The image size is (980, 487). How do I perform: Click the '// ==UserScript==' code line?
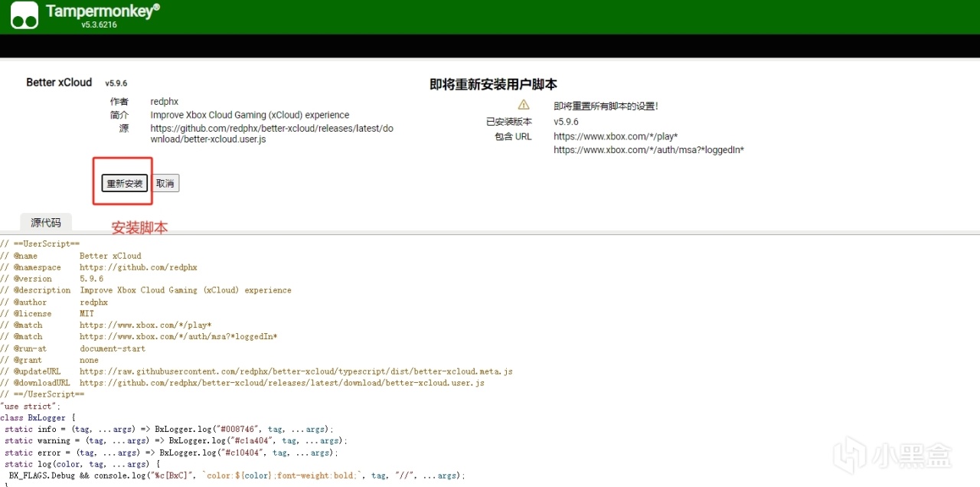(x=40, y=244)
